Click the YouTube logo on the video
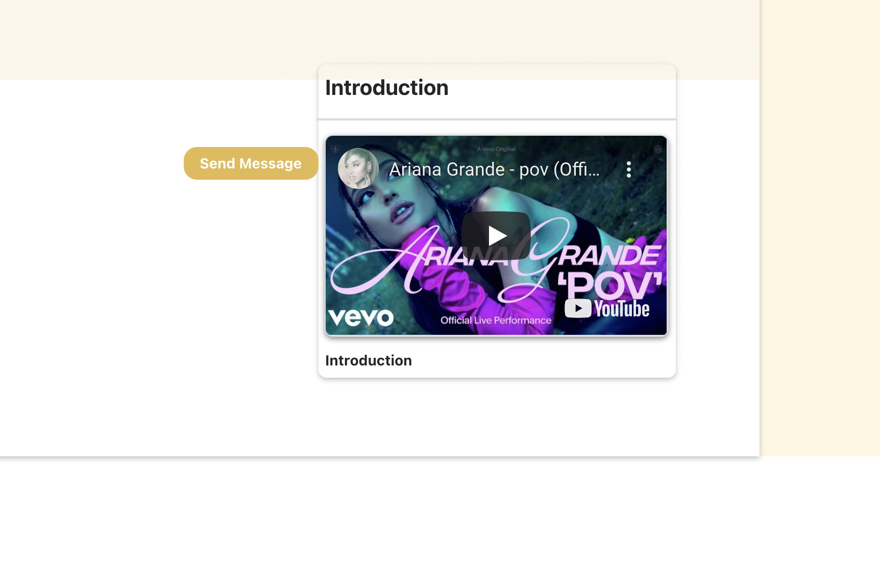The width and height of the screenshot is (880, 588). coord(607,309)
